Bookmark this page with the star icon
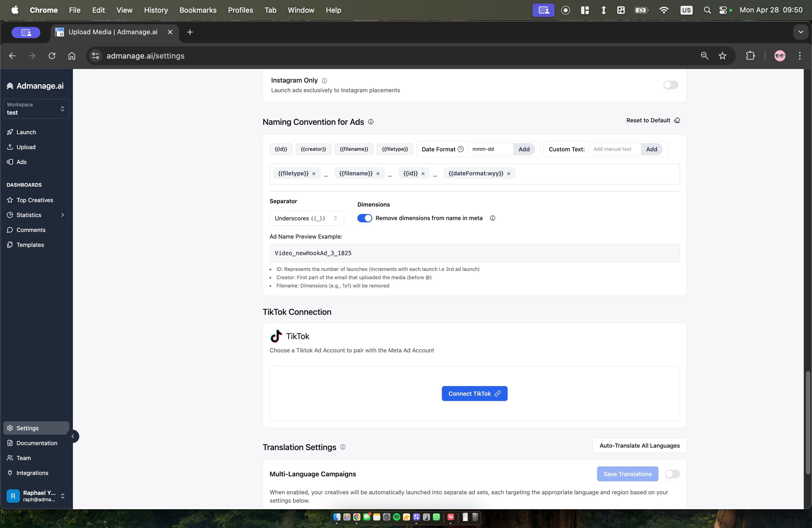 [x=722, y=56]
